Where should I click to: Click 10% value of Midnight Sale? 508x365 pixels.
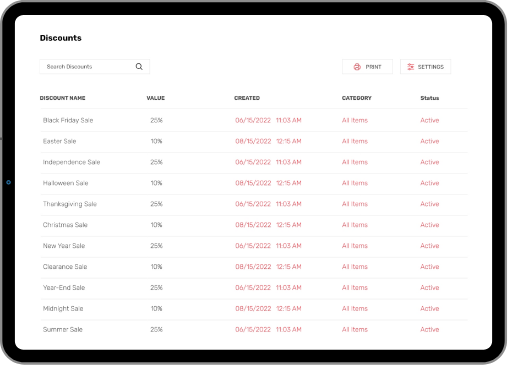click(156, 309)
